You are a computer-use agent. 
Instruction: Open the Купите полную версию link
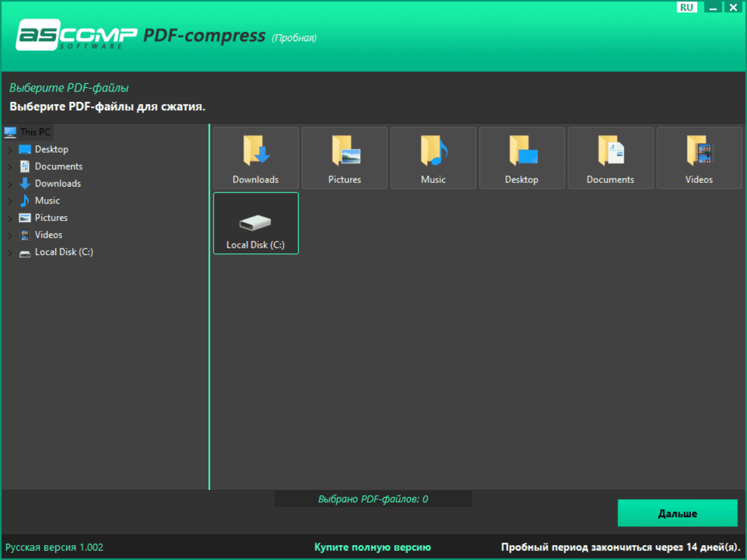[x=372, y=548]
